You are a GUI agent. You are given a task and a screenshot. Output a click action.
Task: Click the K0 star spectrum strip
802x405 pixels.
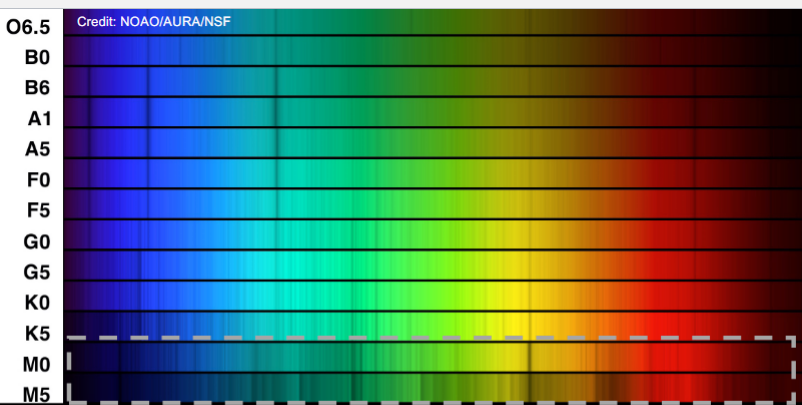click(433, 297)
